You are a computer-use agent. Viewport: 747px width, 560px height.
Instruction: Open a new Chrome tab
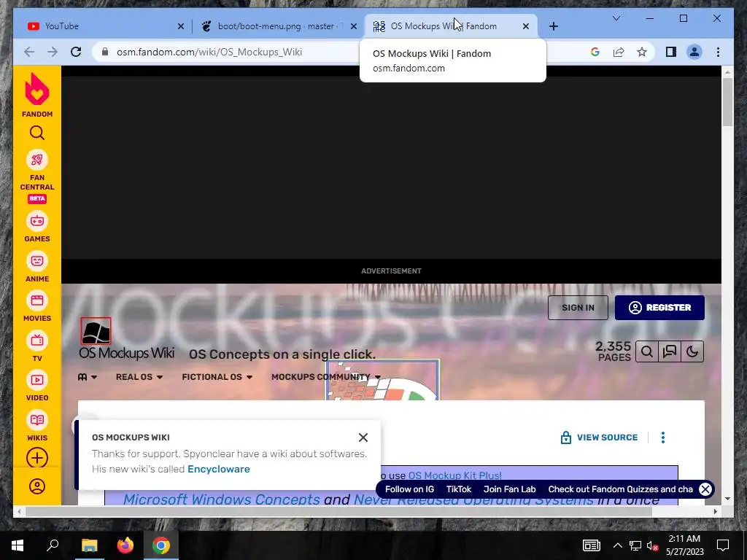pos(553,26)
